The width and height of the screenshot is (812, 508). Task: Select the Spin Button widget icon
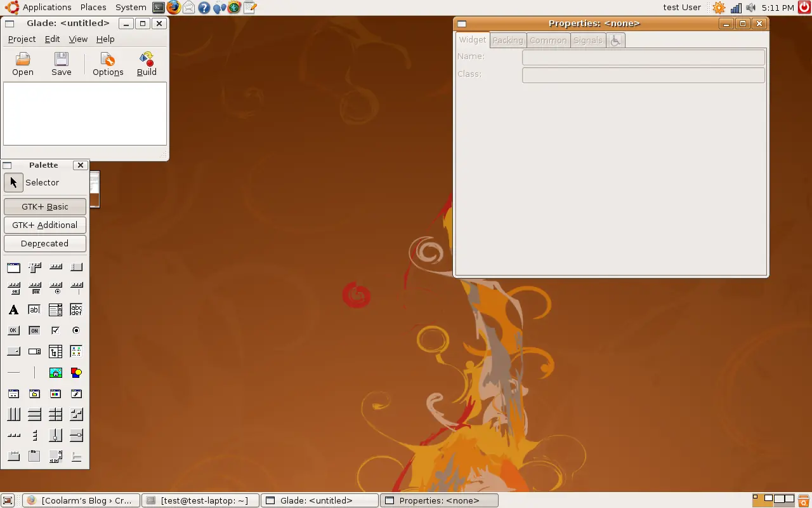pyautogui.click(x=35, y=351)
